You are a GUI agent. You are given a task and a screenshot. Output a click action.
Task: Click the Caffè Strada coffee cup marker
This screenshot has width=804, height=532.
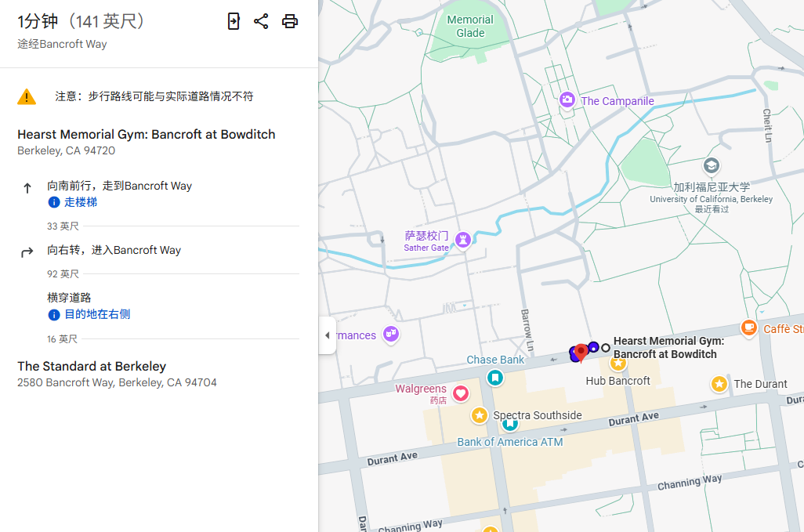click(x=749, y=328)
